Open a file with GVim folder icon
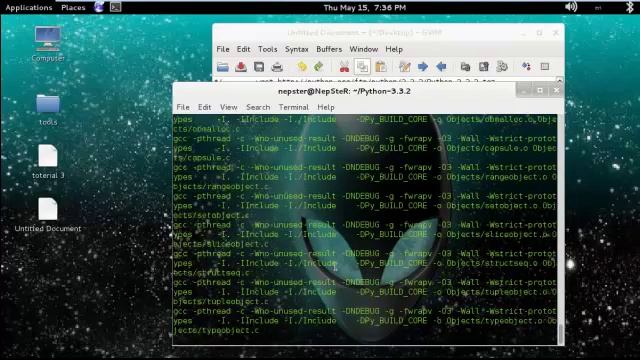 pos(223,67)
